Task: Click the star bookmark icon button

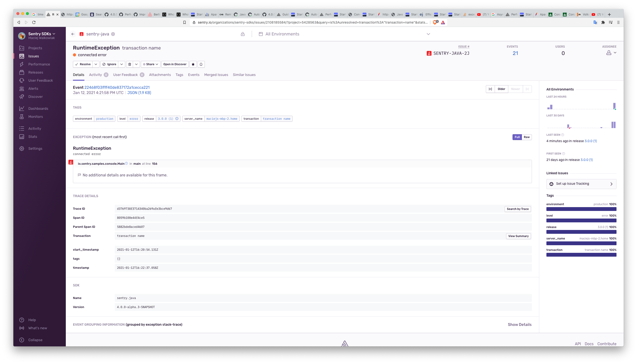Action: point(193,64)
